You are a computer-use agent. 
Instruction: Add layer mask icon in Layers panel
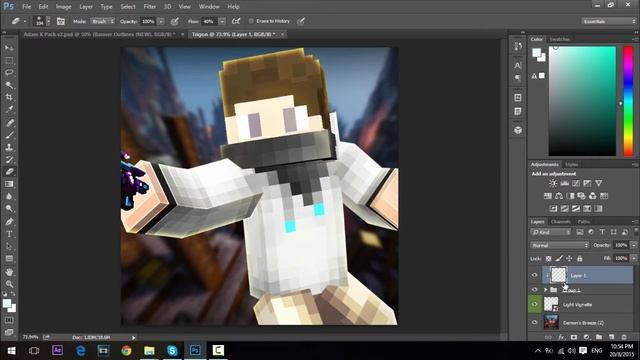coord(574,337)
